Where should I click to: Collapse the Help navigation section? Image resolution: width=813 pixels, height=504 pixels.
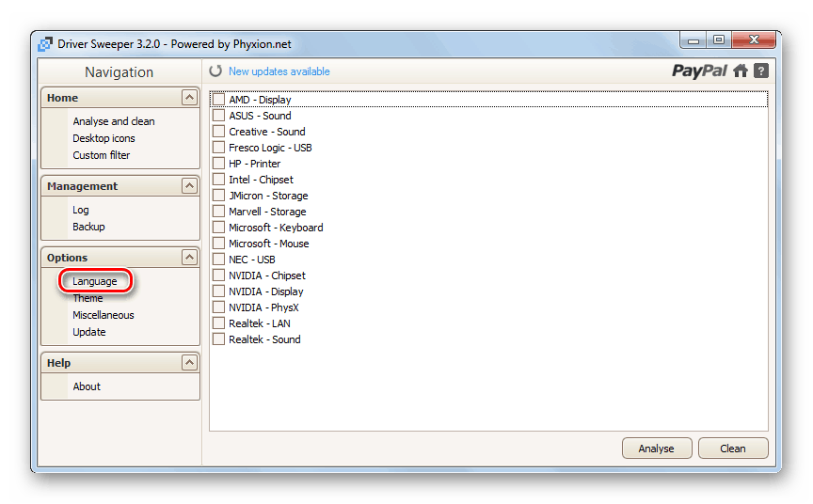point(189,362)
